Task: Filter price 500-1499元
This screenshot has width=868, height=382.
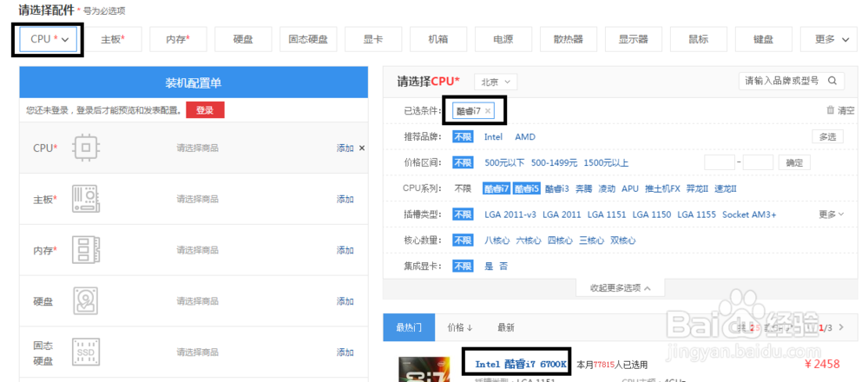Action: click(554, 162)
